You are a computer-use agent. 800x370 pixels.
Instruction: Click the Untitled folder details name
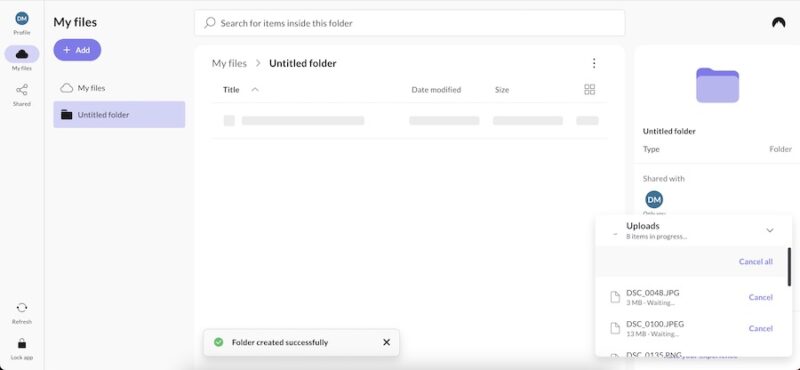tap(669, 131)
